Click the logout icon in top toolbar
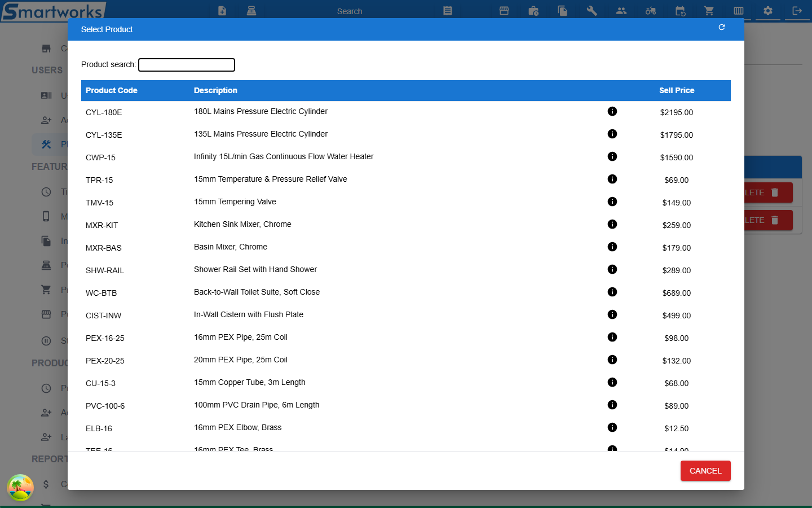812x508 pixels. coord(797,11)
